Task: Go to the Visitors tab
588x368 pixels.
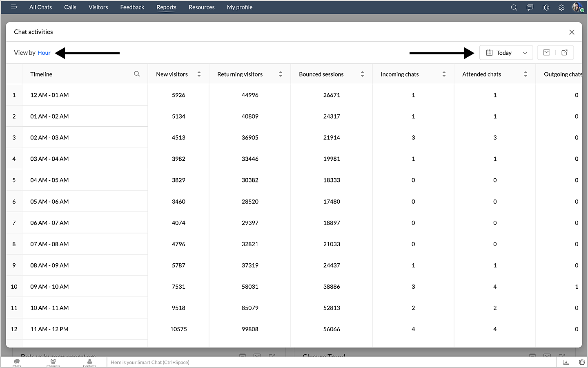Action: (x=98, y=7)
